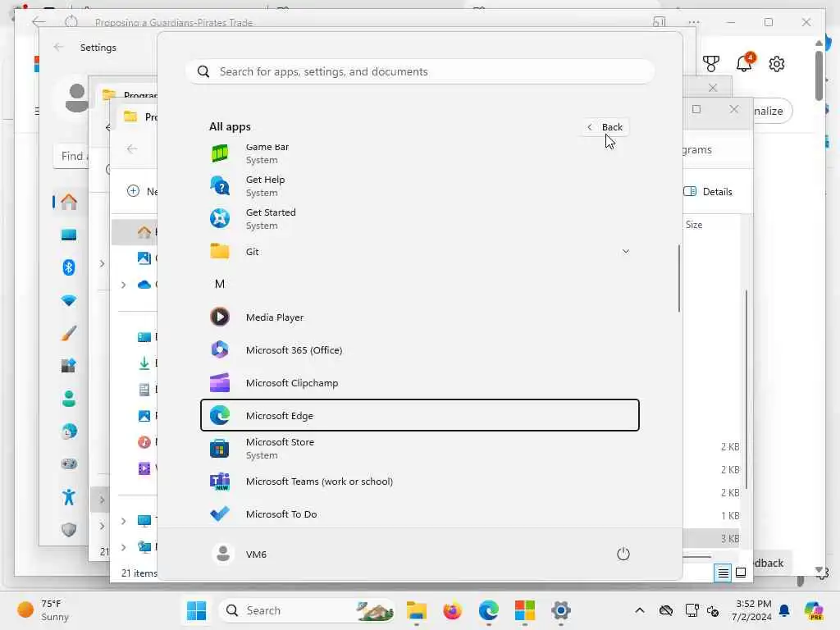Switch Explorer to details list view
Viewport: 840px width, 630px height.
pyautogui.click(x=723, y=573)
